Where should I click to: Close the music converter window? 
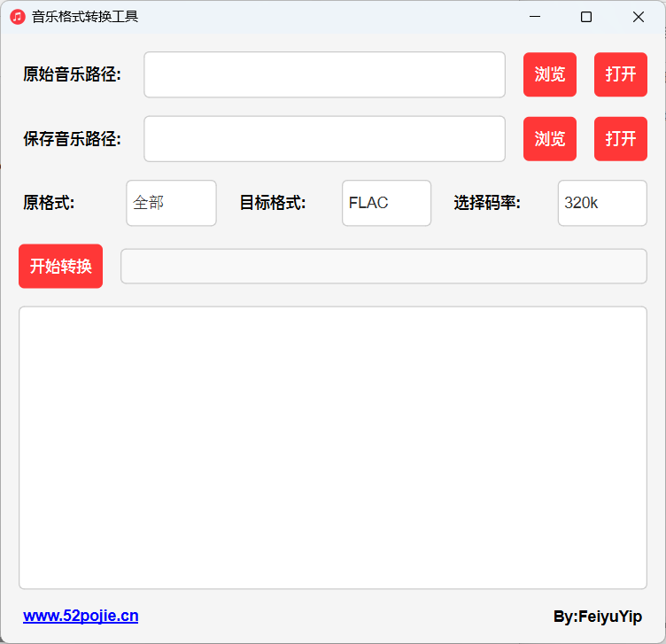pos(639,17)
